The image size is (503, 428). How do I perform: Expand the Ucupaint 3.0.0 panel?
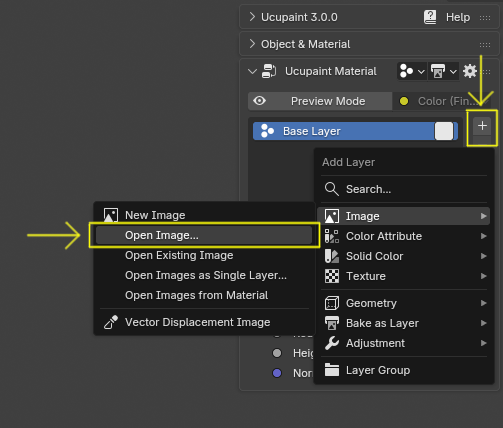(x=252, y=17)
